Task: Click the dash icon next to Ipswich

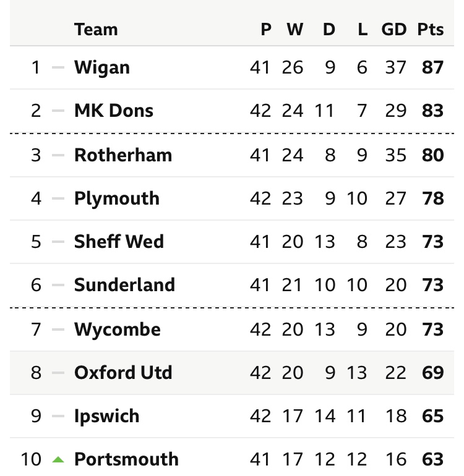Action: 58,416
